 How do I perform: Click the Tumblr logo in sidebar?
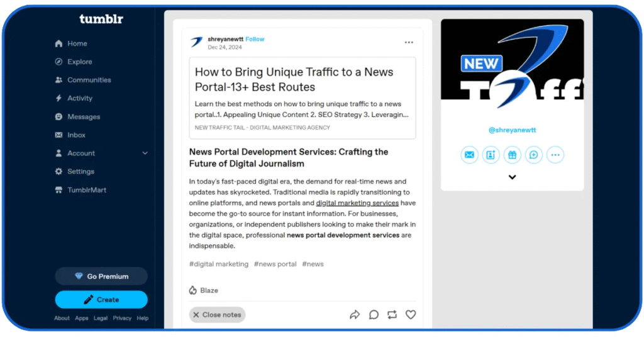(x=101, y=19)
